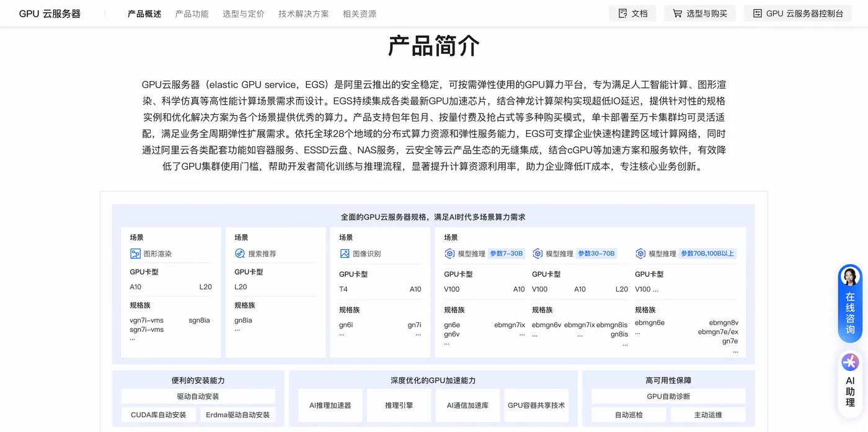Click the 驱动自动安装 box
This screenshot has width=868, height=432.
point(198,397)
